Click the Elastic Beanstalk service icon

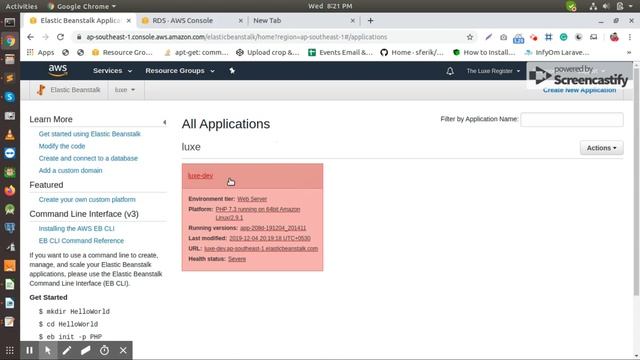(x=41, y=90)
